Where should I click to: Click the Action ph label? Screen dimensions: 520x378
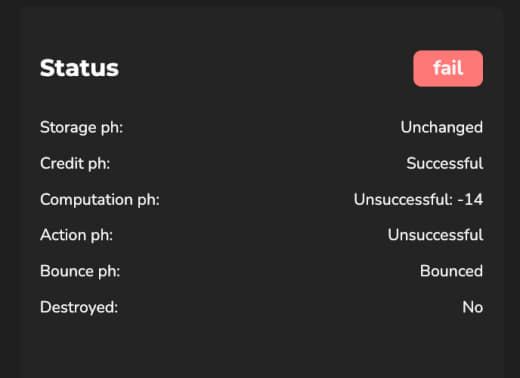(76, 235)
